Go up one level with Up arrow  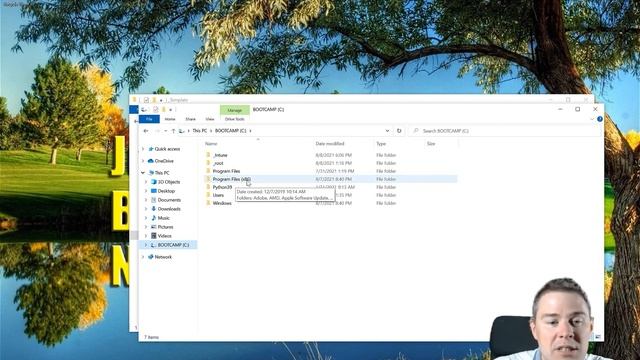173,131
